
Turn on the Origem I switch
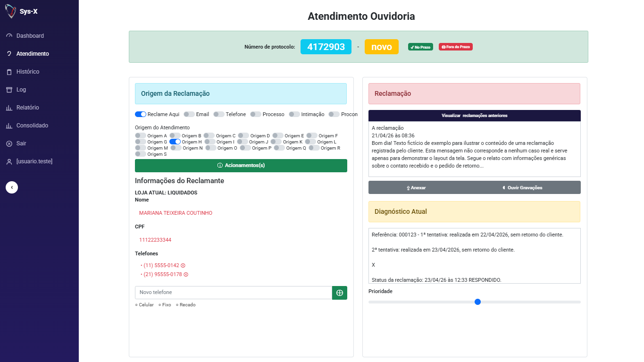[210, 142]
